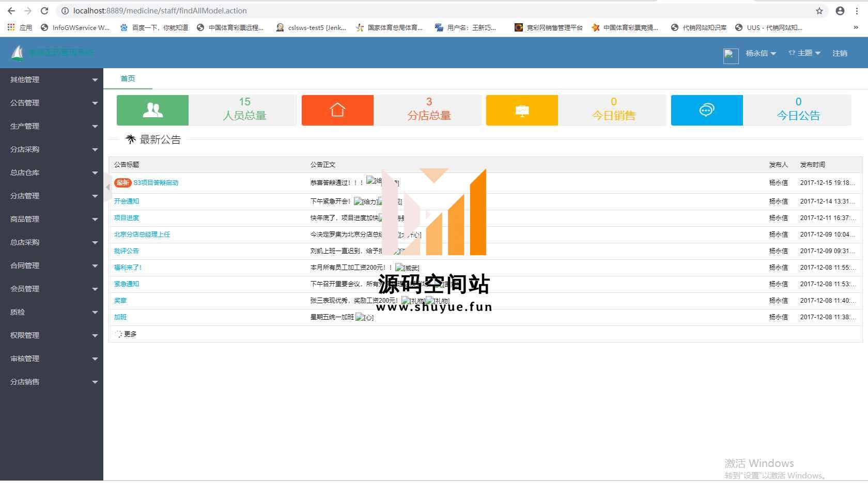Open the UUS 代销网站 bookmark
Screen dimensions: 868x483
pyautogui.click(x=769, y=27)
